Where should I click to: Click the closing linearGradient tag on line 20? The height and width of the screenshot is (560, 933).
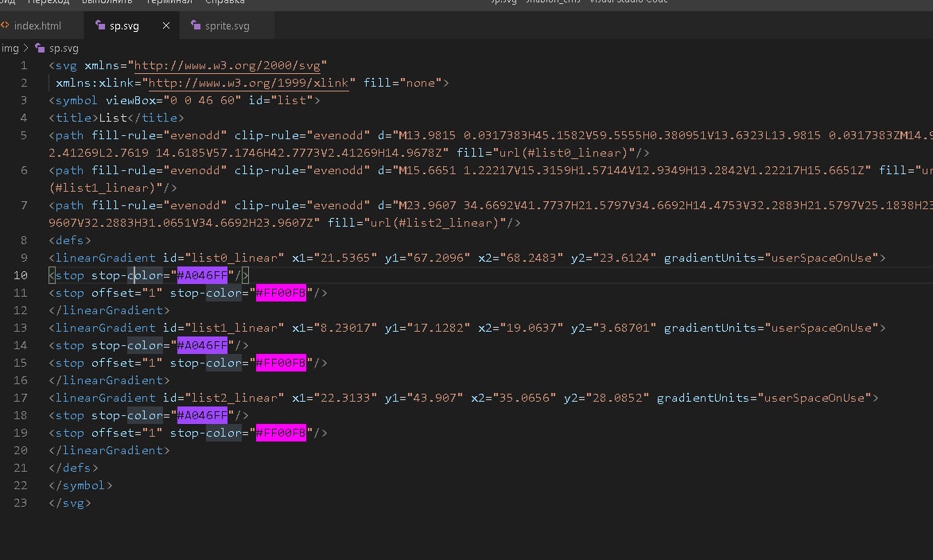coord(109,450)
